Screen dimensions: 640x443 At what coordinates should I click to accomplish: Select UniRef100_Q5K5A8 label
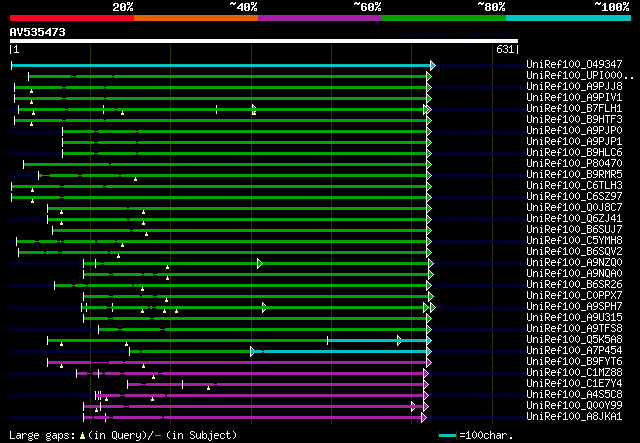coord(574,340)
